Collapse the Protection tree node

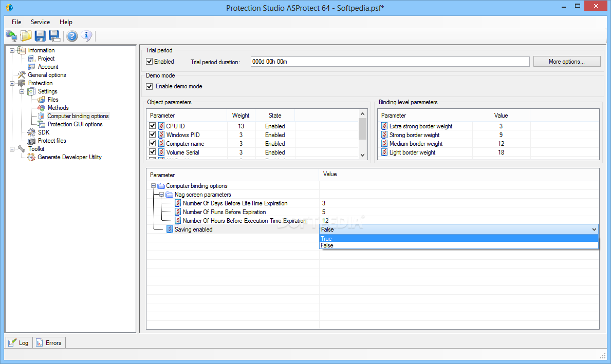click(12, 83)
